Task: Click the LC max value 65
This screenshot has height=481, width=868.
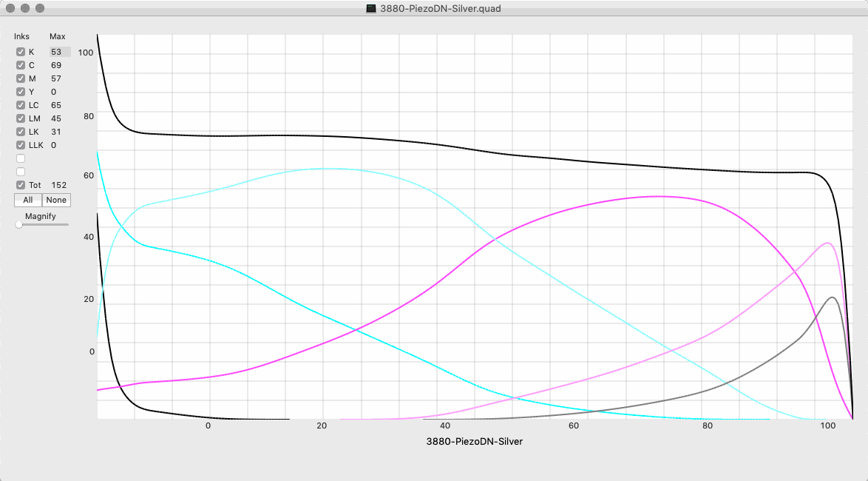Action: tap(56, 105)
